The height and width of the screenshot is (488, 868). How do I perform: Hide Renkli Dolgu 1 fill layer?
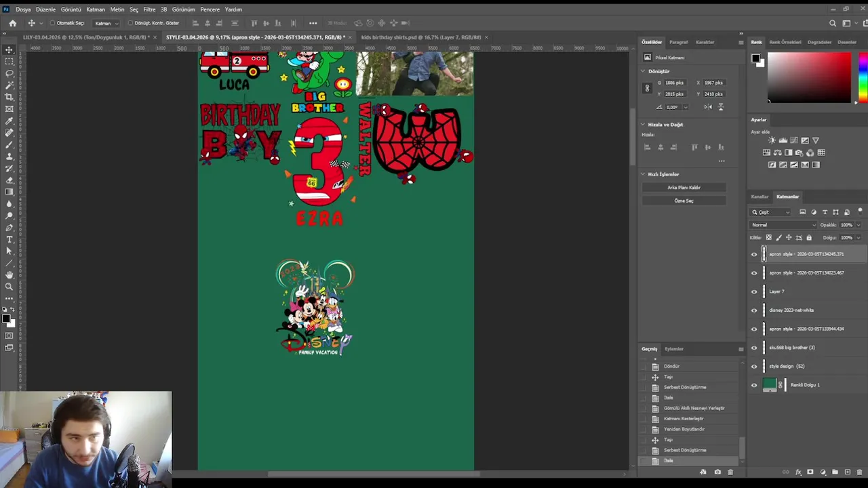click(754, 385)
